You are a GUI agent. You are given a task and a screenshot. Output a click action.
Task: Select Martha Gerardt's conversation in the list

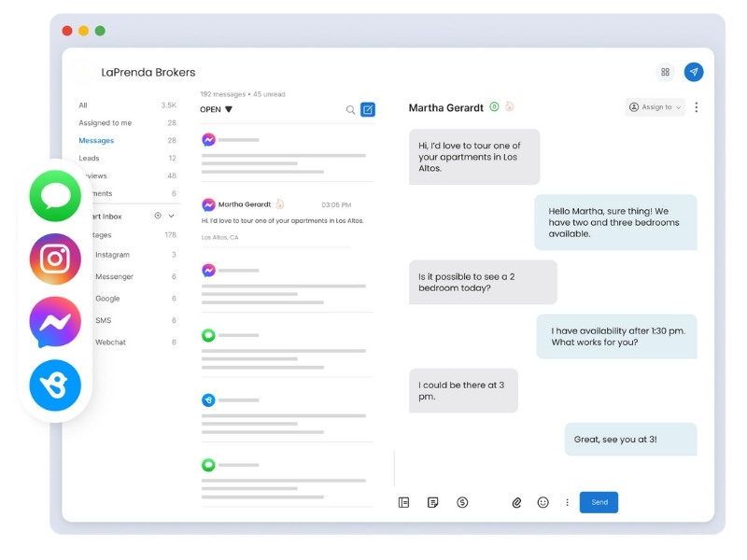[x=280, y=215]
